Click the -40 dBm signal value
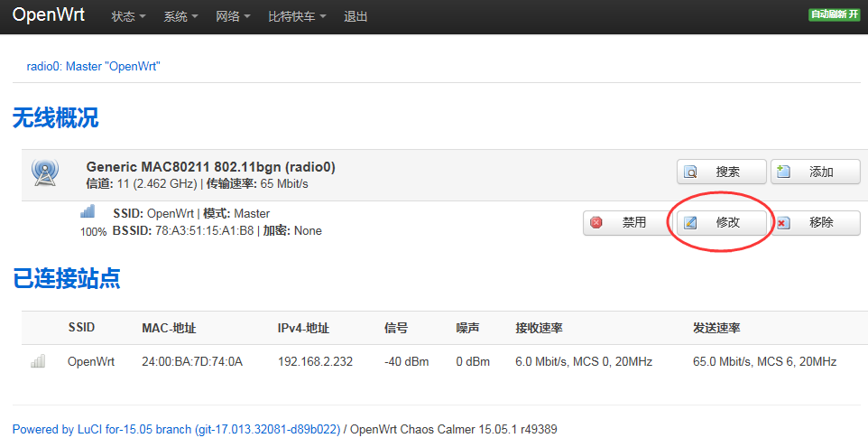868x438 pixels. (x=406, y=361)
